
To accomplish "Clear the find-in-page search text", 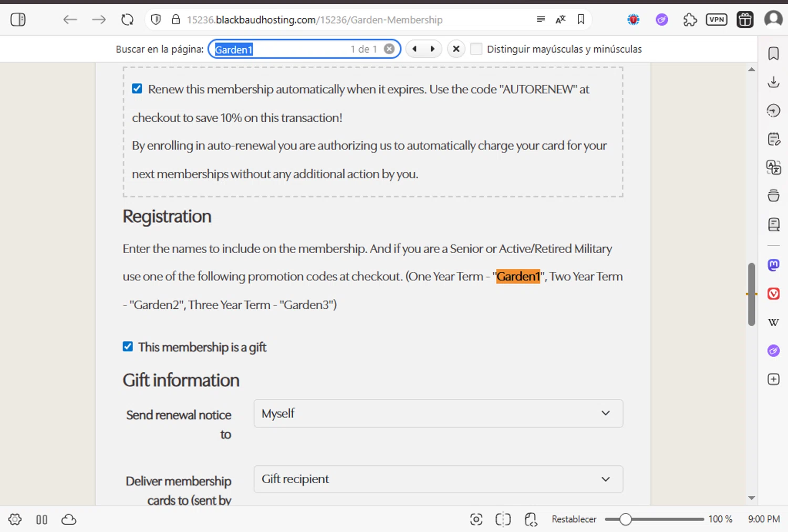I will pos(389,49).
